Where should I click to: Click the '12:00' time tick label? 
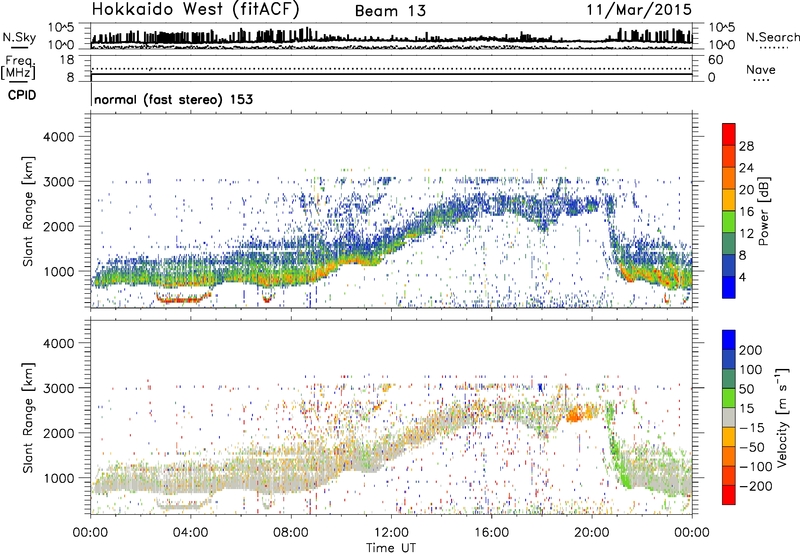(391, 533)
